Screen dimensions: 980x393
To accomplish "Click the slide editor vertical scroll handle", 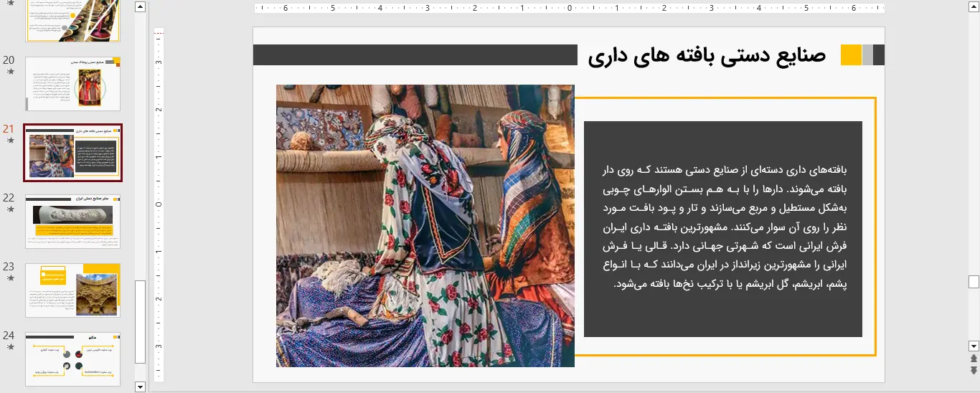I will point(974,281).
